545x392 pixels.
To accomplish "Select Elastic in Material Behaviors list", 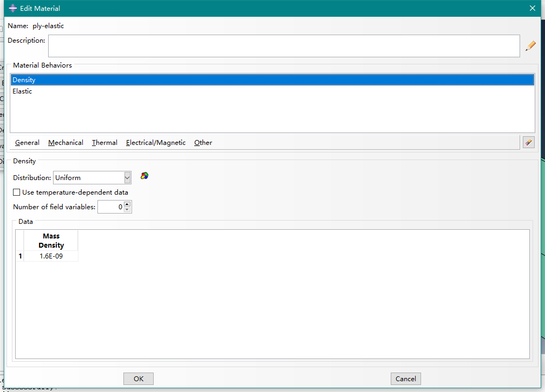I will pyautogui.click(x=23, y=91).
